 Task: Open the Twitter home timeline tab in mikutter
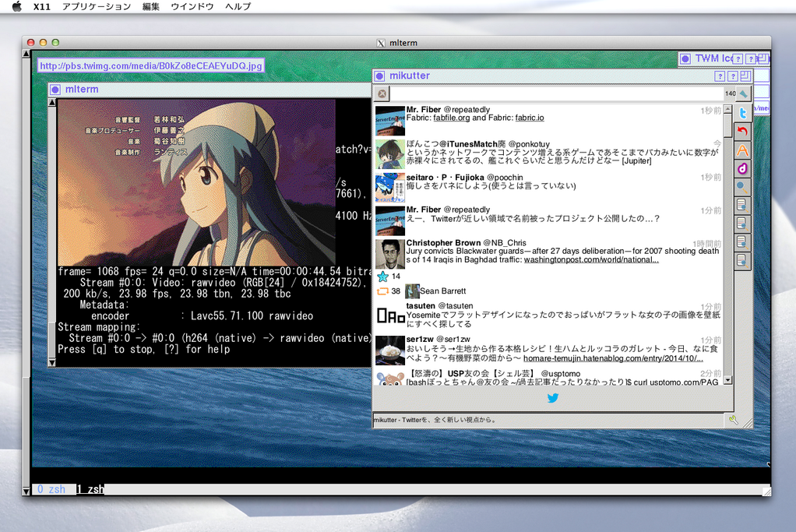click(743, 113)
